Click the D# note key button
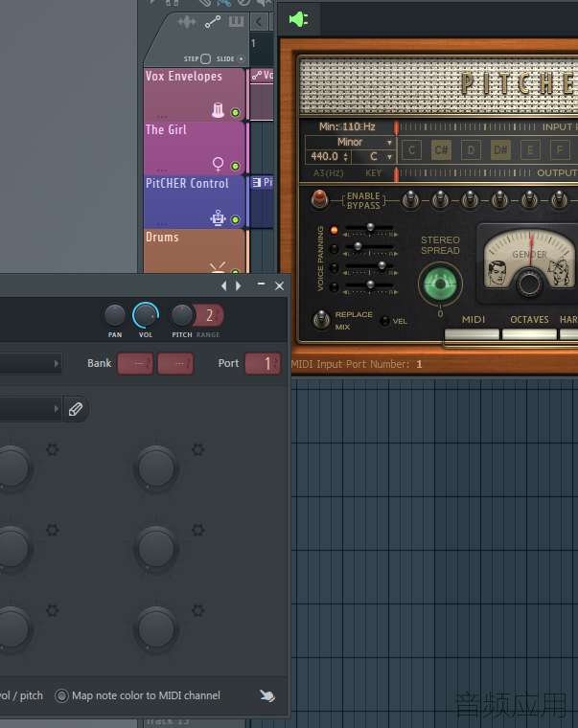Screen dimensions: 578x728 pos(501,150)
